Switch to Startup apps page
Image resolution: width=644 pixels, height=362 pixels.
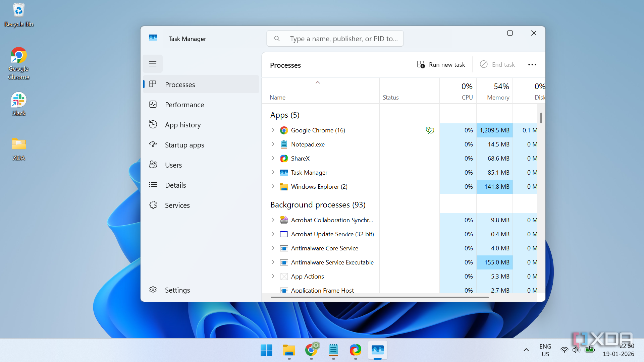pos(201,145)
